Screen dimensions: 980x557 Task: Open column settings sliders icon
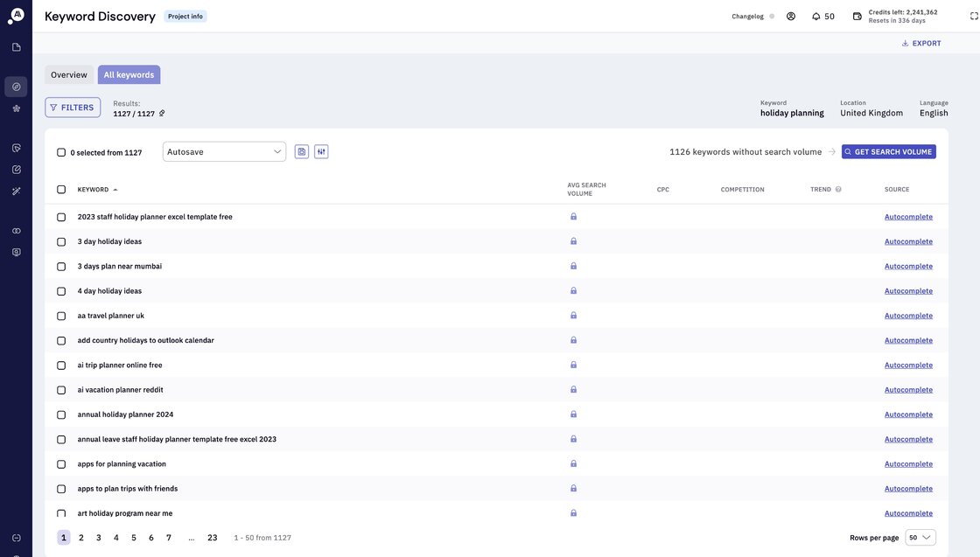pos(321,152)
